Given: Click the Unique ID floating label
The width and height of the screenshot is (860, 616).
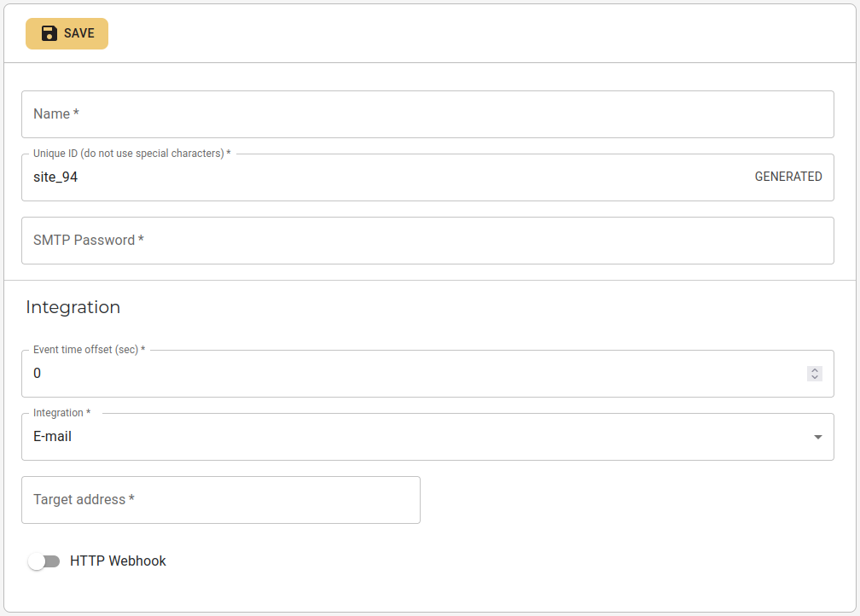Looking at the screenshot, I should click(131, 154).
